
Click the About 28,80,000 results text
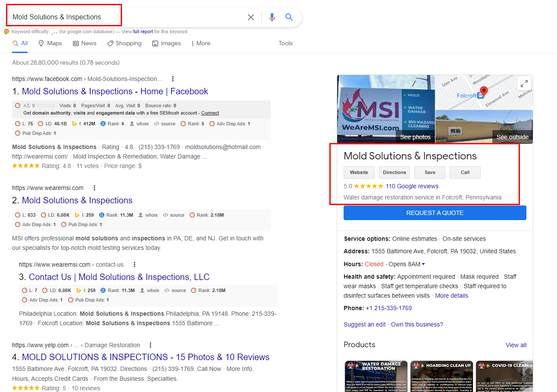(x=66, y=62)
